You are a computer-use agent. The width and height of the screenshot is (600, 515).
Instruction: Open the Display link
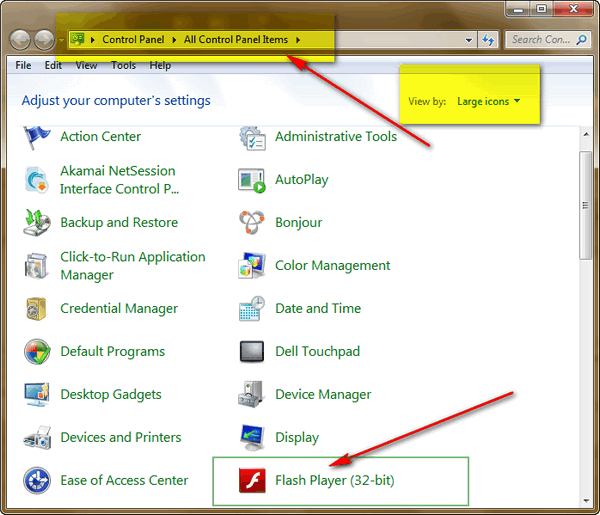click(x=297, y=438)
